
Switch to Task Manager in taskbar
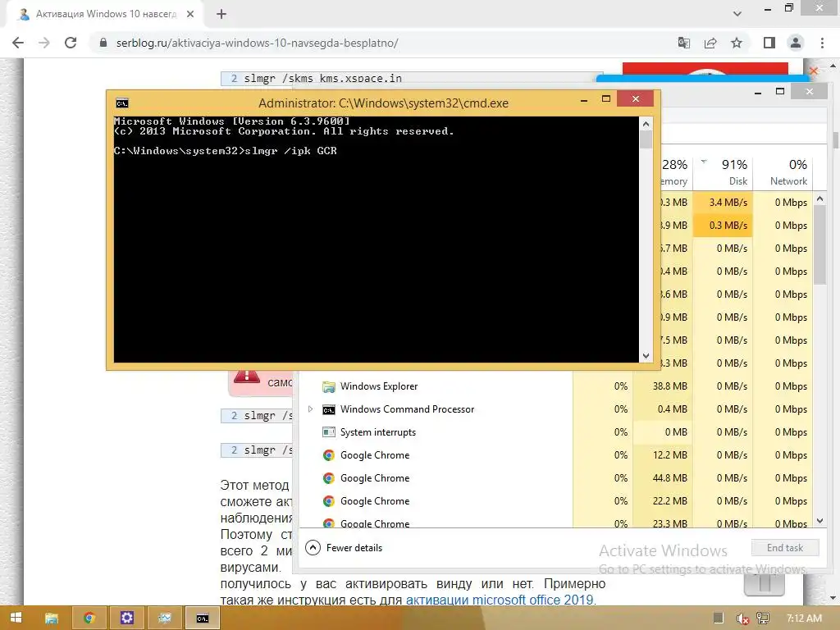click(164, 619)
